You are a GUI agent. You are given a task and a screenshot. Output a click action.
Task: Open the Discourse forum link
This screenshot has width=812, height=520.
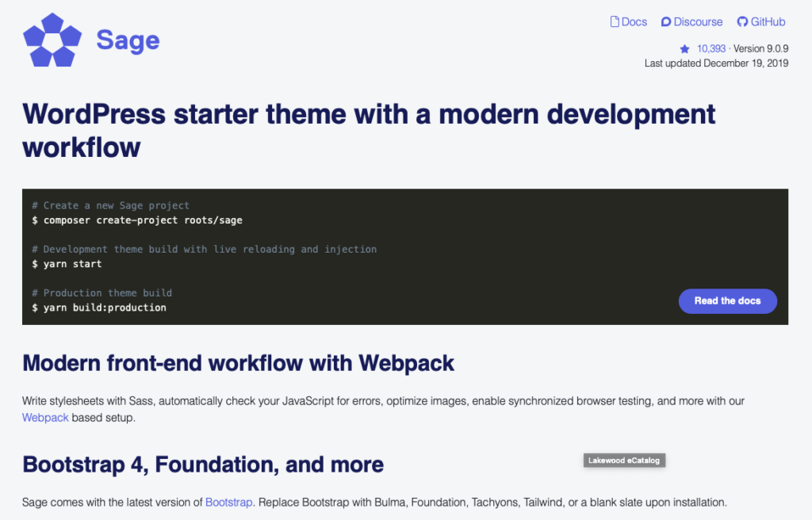pos(691,21)
